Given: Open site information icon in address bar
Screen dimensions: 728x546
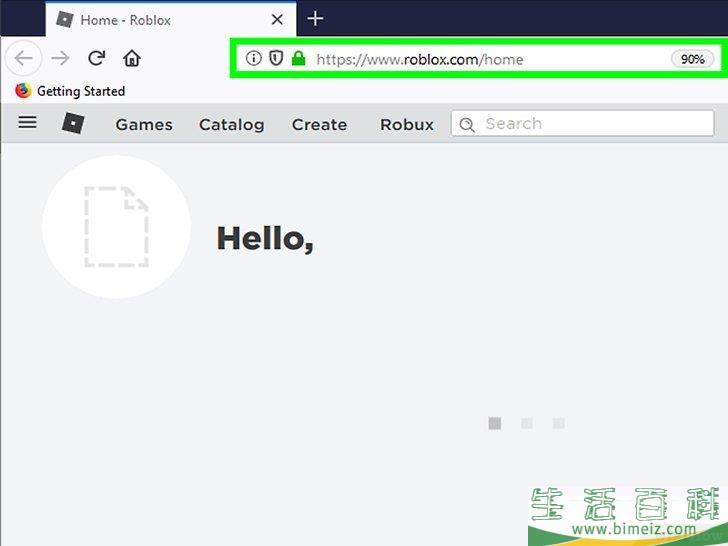Looking at the screenshot, I should coord(254,58).
